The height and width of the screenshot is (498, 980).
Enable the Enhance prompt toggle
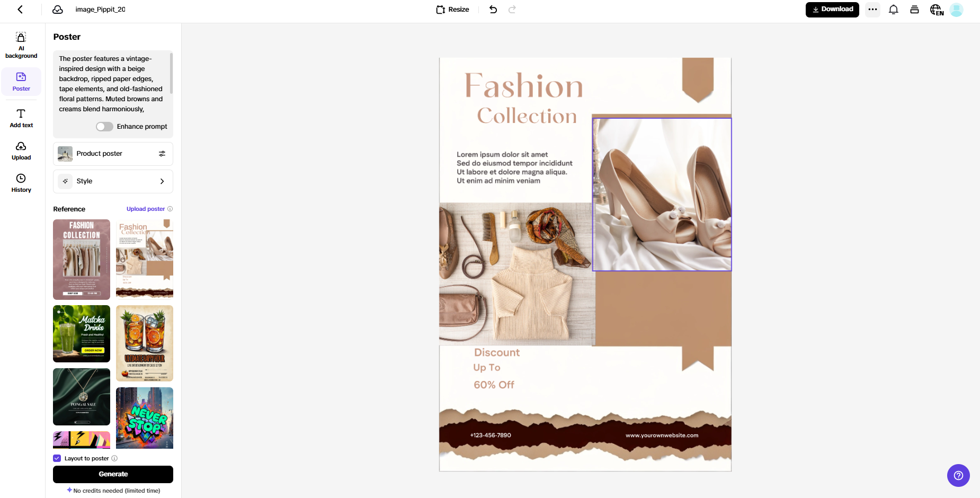[104, 126]
